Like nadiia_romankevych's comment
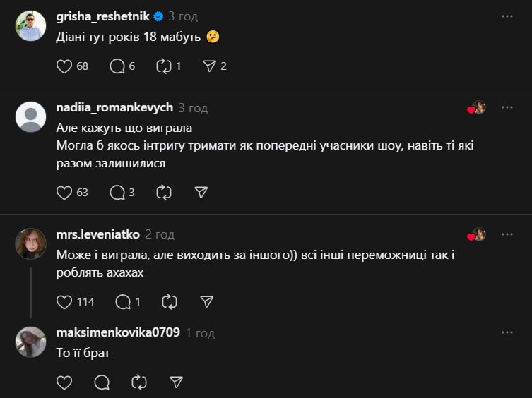The image size is (532, 398). click(64, 192)
